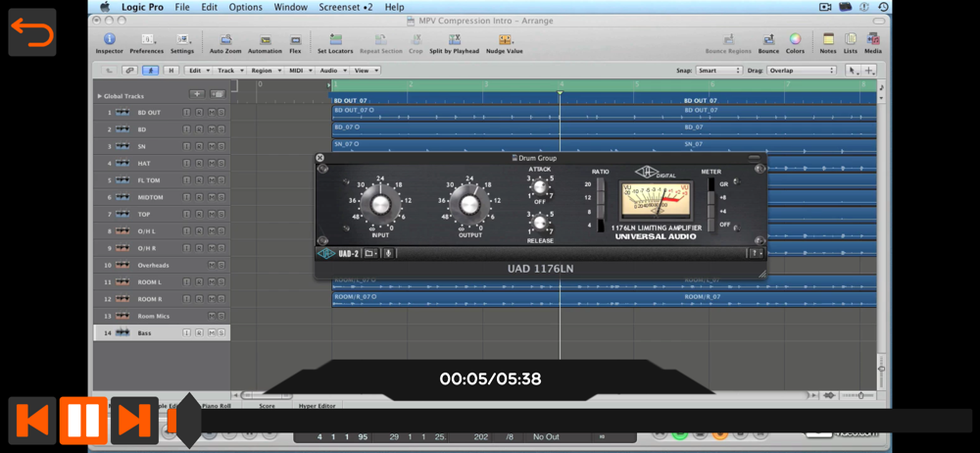This screenshot has height=453, width=980.
Task: Click the Bounce icon
Action: coord(768,43)
